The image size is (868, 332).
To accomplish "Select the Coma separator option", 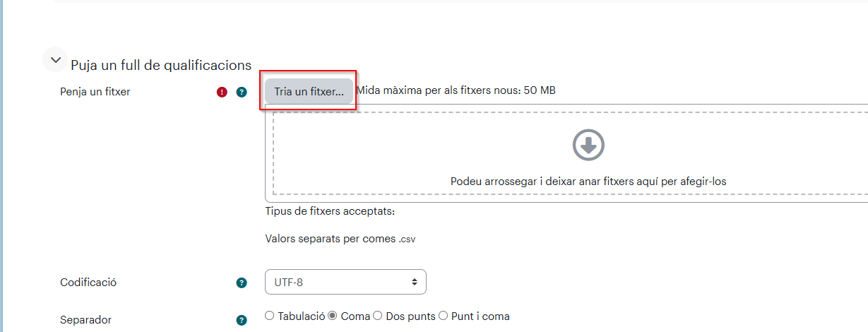I will tap(332, 316).
